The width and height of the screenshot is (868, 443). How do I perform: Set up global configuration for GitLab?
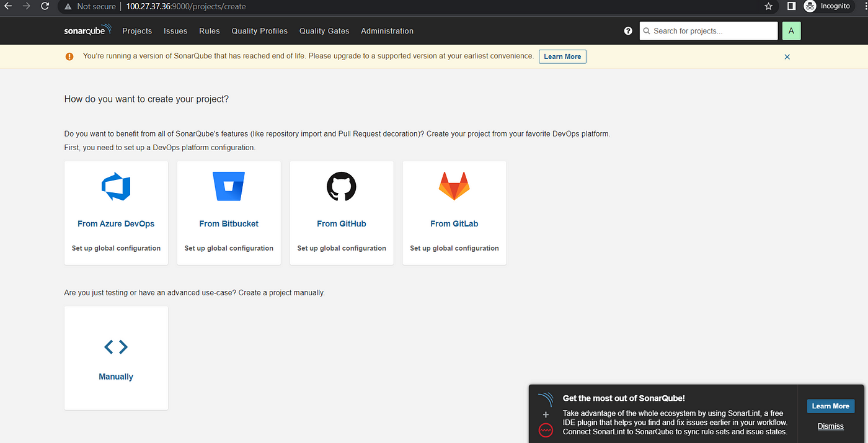coord(454,248)
